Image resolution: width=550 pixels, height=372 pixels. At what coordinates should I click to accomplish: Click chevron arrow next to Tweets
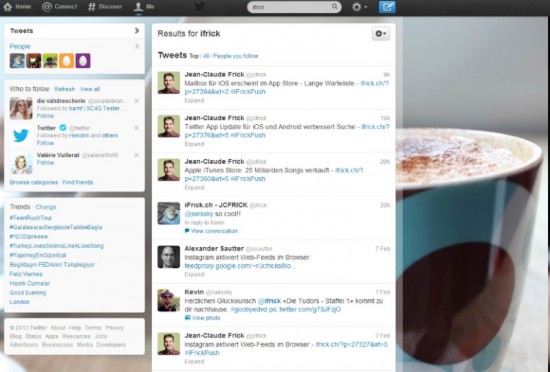pyautogui.click(x=137, y=31)
